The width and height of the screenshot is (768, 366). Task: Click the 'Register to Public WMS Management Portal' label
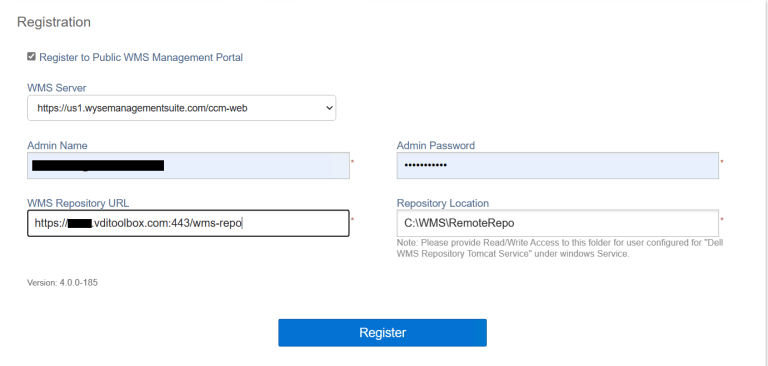tap(141, 57)
